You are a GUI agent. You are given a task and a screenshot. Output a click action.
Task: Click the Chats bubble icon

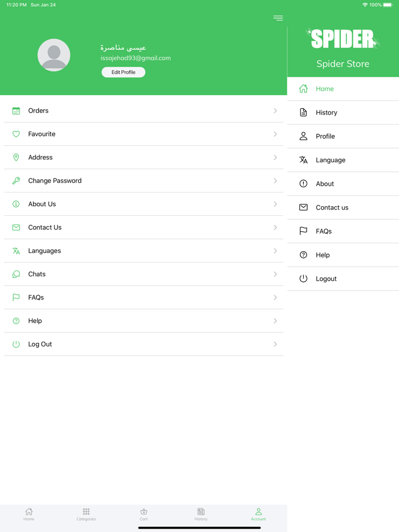[x=16, y=274]
